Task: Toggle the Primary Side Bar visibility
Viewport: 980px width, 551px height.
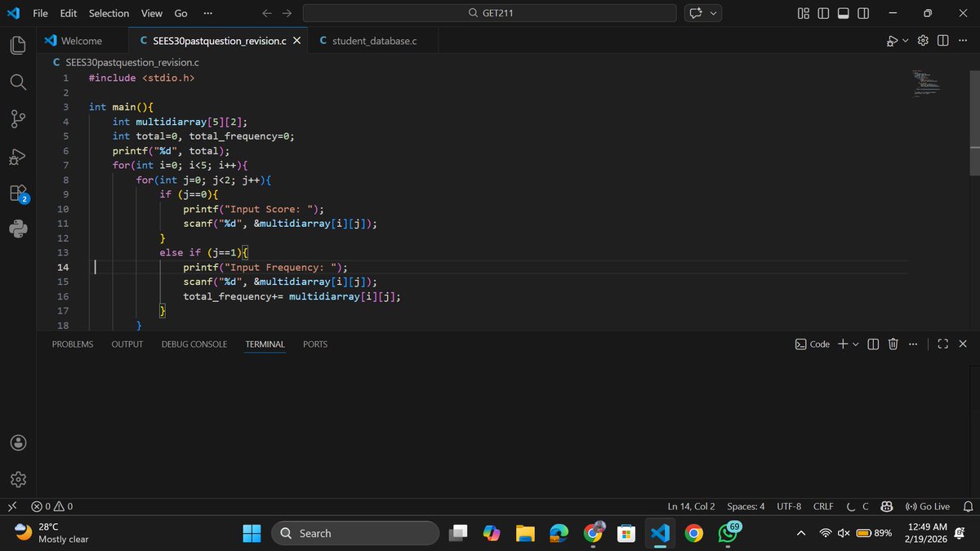Action: pos(823,13)
